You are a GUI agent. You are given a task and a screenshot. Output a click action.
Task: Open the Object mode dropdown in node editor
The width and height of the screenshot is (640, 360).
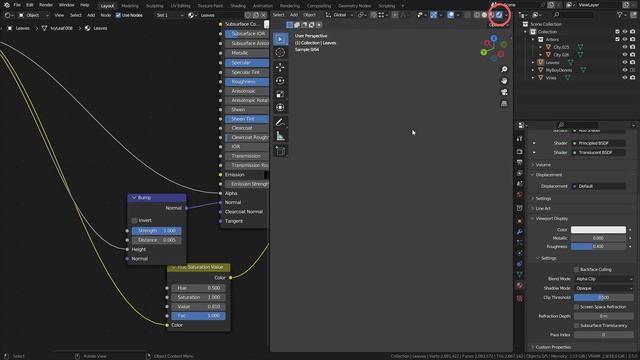pos(33,15)
